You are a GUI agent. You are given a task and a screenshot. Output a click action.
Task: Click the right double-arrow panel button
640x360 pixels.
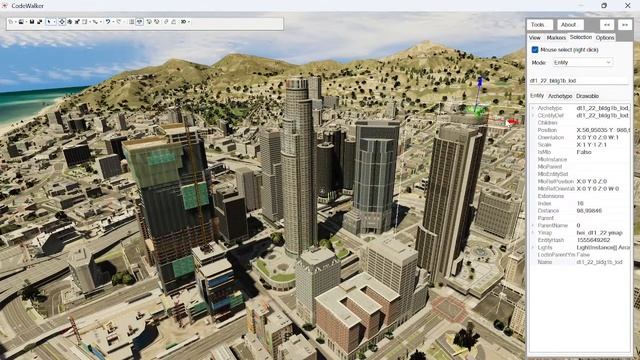(624, 24)
